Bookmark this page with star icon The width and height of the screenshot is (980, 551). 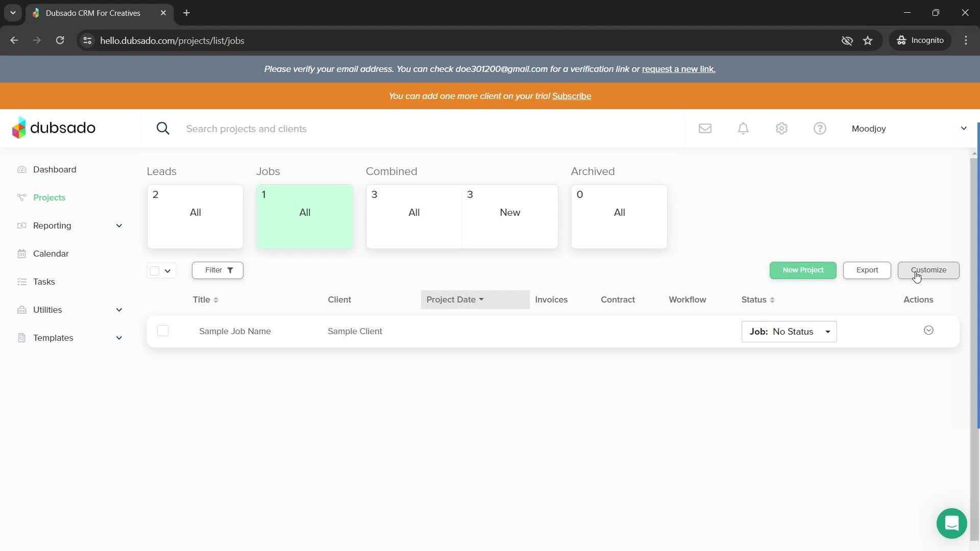coord(868,40)
